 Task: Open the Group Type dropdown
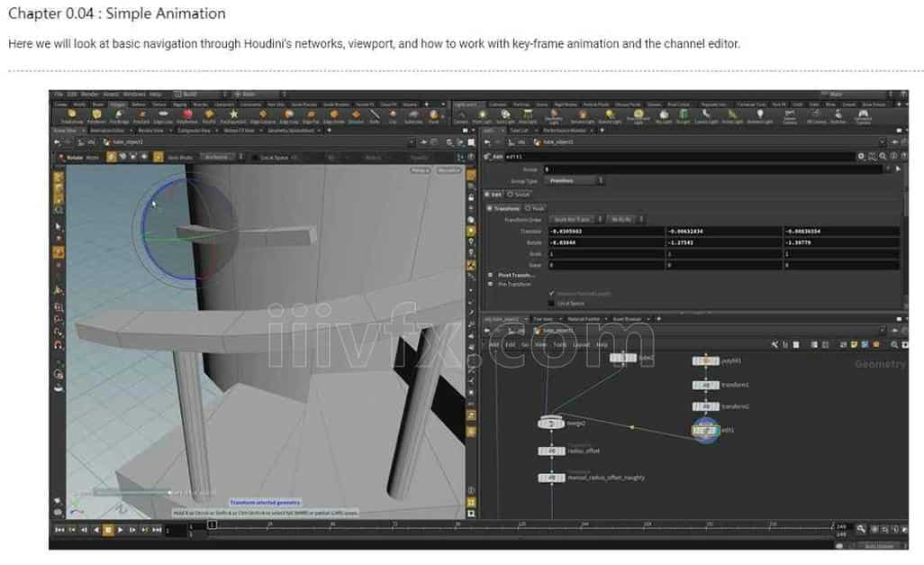click(574, 180)
